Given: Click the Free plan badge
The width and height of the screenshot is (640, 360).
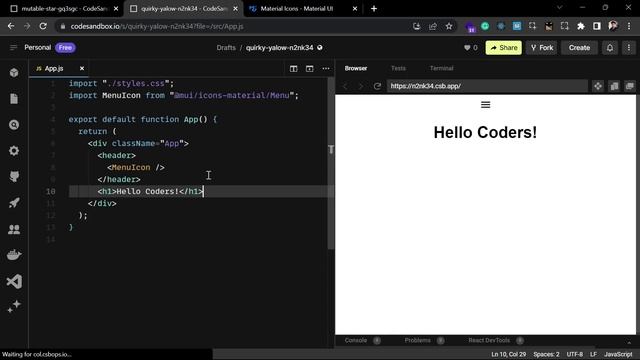Looking at the screenshot, I should (65, 48).
